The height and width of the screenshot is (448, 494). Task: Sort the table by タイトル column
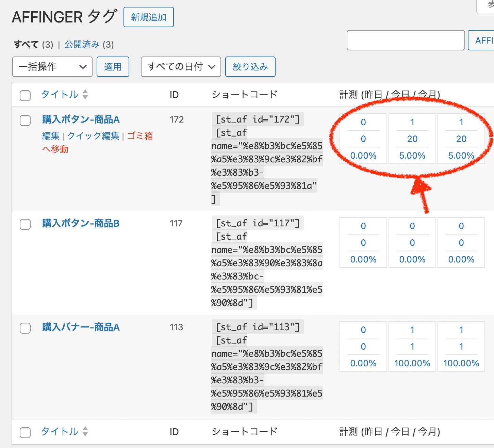(x=59, y=95)
